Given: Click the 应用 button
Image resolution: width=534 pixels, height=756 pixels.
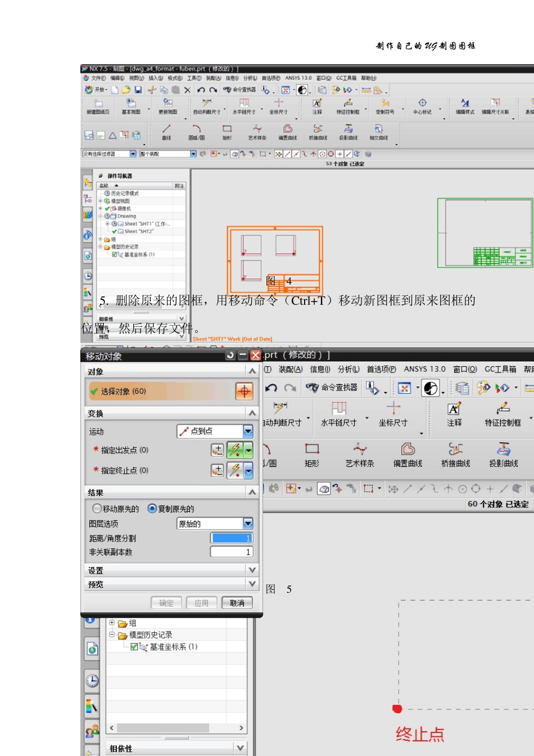Looking at the screenshot, I should click(202, 603).
